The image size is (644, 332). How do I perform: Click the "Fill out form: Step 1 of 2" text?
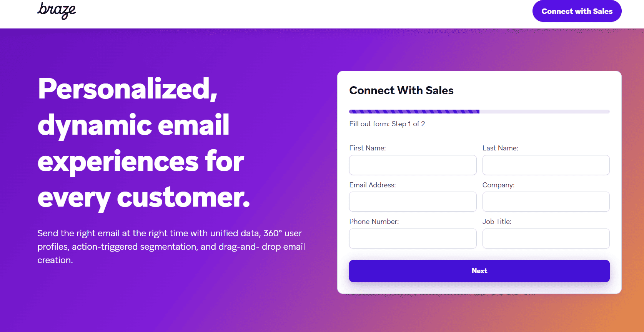pos(387,124)
